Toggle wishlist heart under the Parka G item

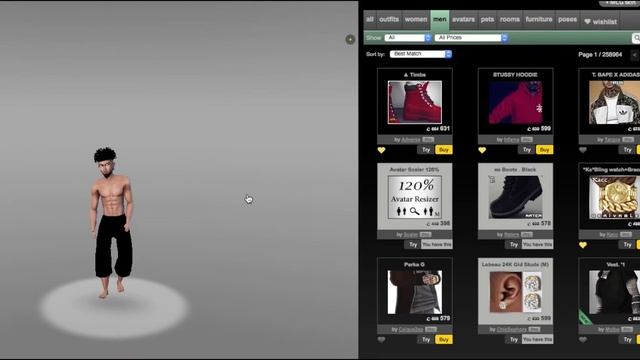381,340
